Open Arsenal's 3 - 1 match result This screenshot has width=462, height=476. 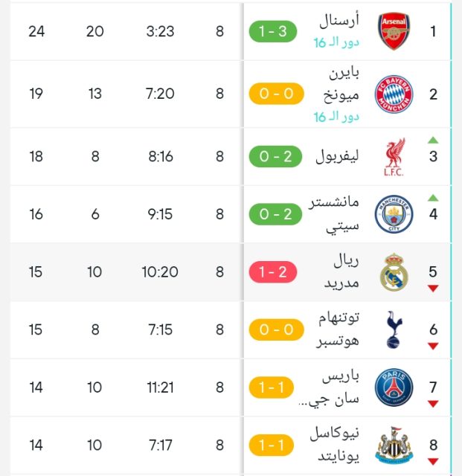[x=273, y=31]
